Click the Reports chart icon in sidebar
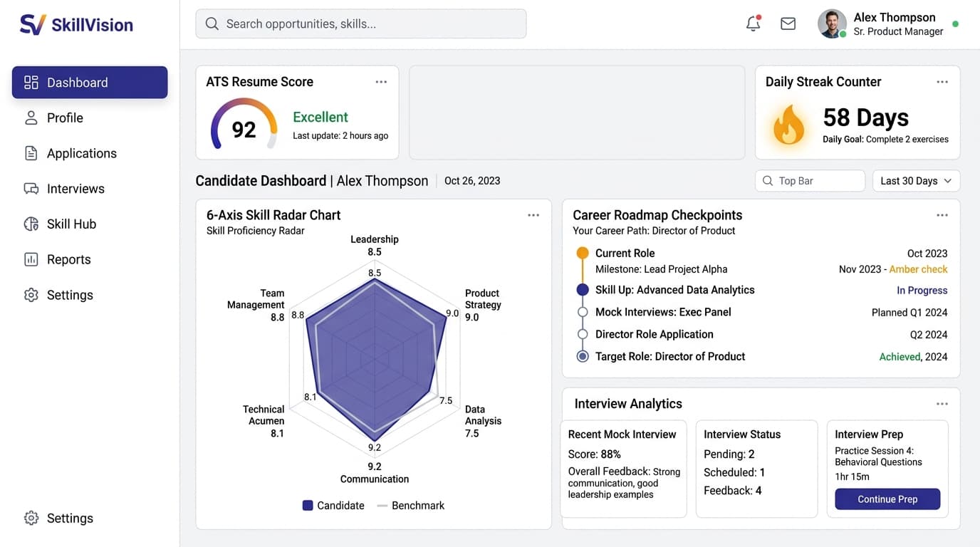Image resolution: width=980 pixels, height=547 pixels. 31,259
